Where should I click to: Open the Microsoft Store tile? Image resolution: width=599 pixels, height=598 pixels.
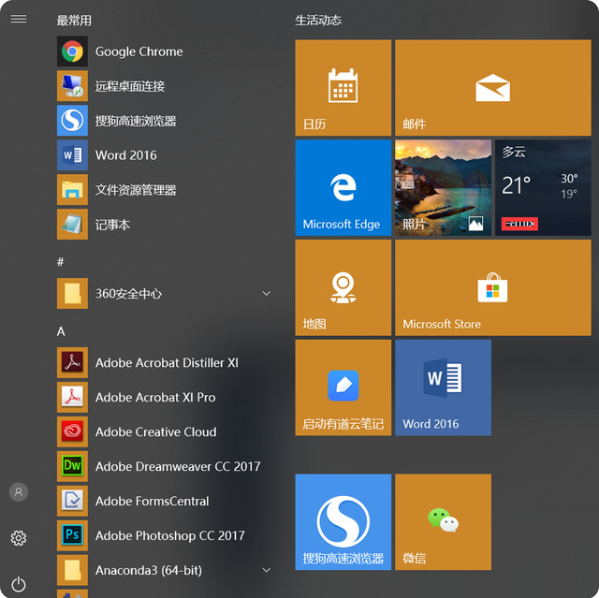click(x=493, y=288)
